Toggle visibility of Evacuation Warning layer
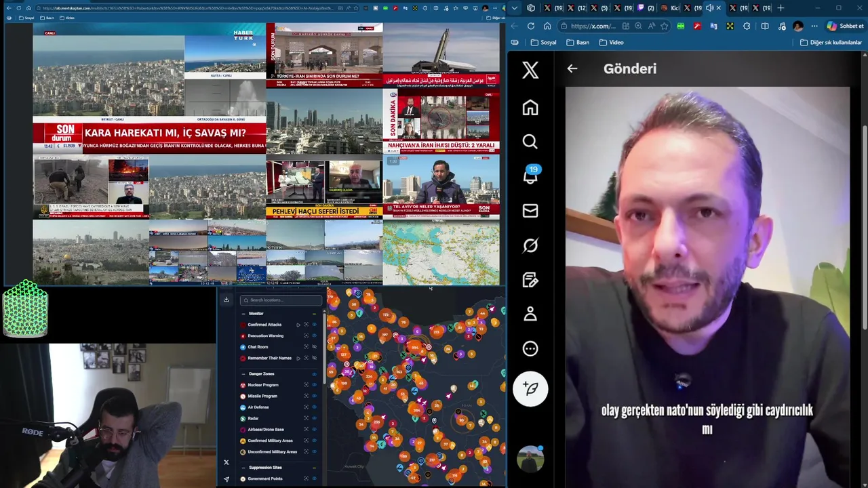This screenshot has height=488, width=868. pos(314,335)
